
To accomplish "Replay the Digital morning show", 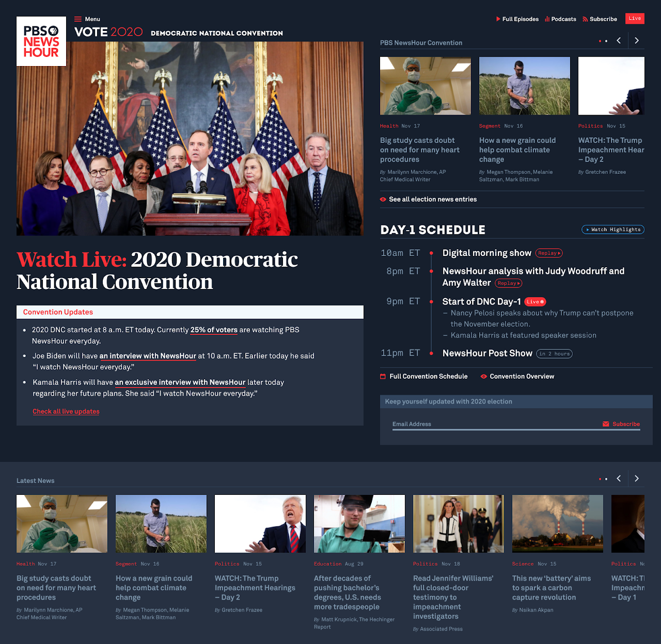I will coord(548,253).
